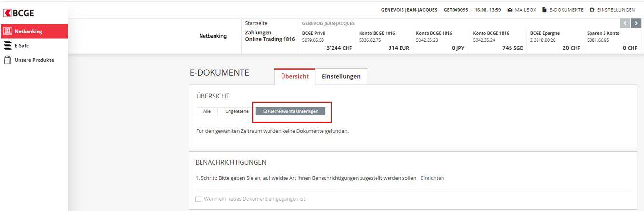The height and width of the screenshot is (211, 644).
Task: Filter documents by Alle
Action: [x=207, y=111]
